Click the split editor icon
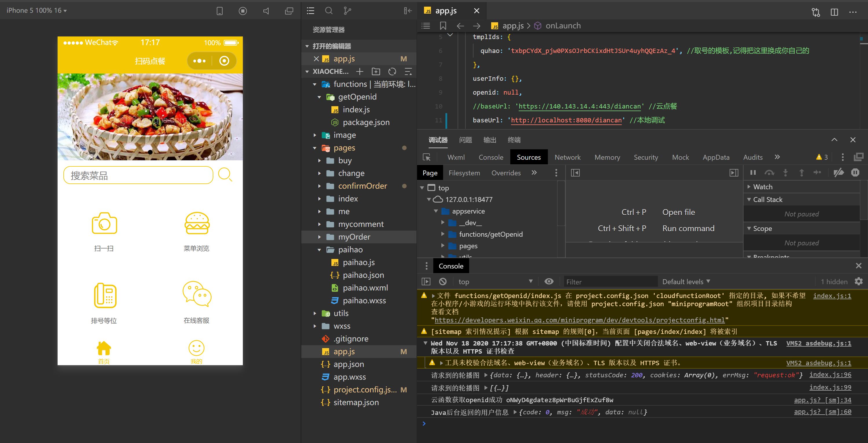Viewport: 868px width, 443px height. click(x=834, y=12)
